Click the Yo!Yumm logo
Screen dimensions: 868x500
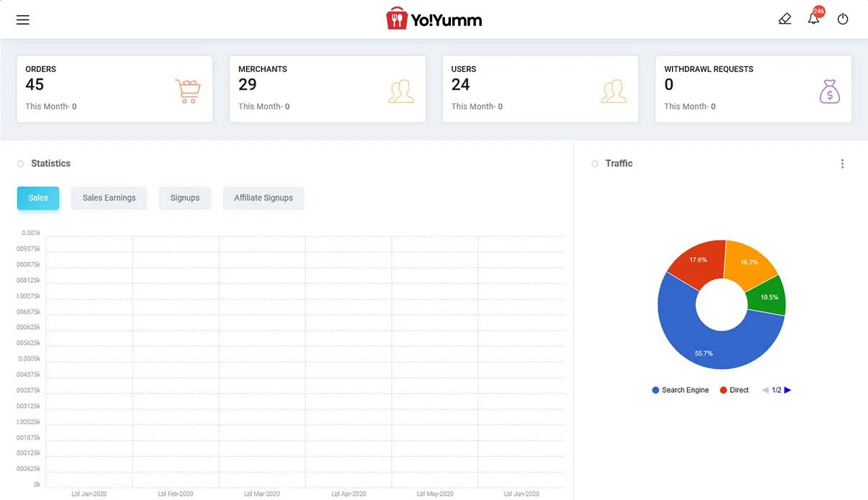click(434, 19)
